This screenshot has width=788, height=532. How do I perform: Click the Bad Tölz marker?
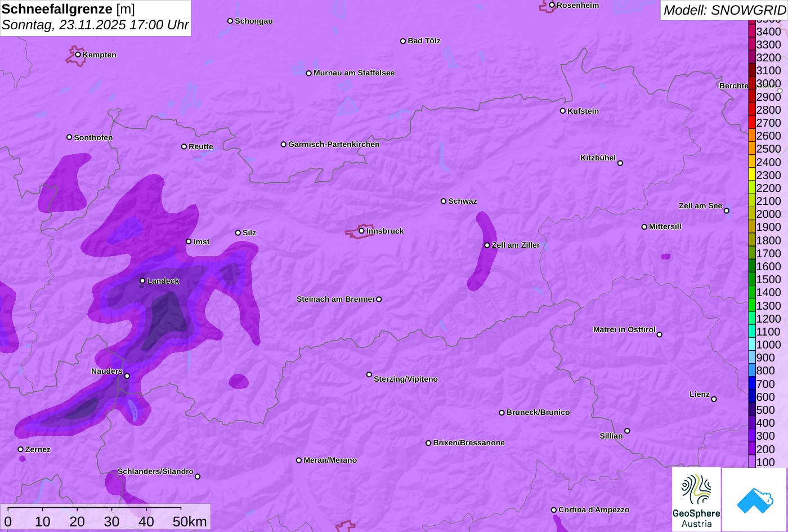click(x=403, y=41)
